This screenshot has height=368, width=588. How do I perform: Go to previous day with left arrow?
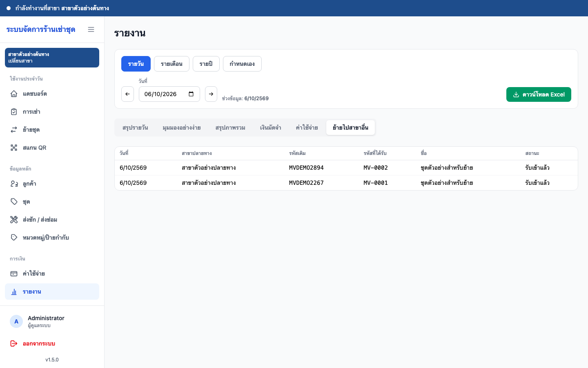(x=127, y=94)
